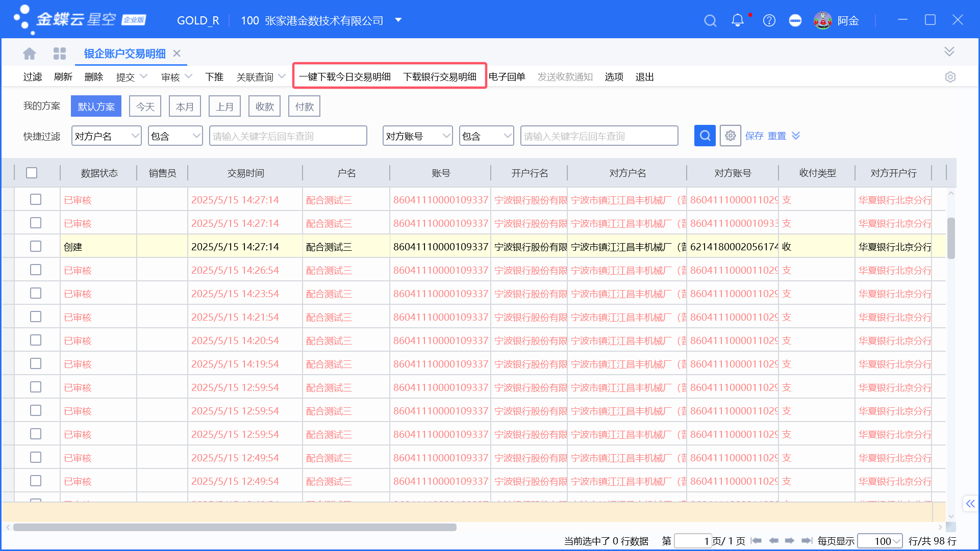
Task: Click 退出 in the toolbar
Action: [645, 77]
